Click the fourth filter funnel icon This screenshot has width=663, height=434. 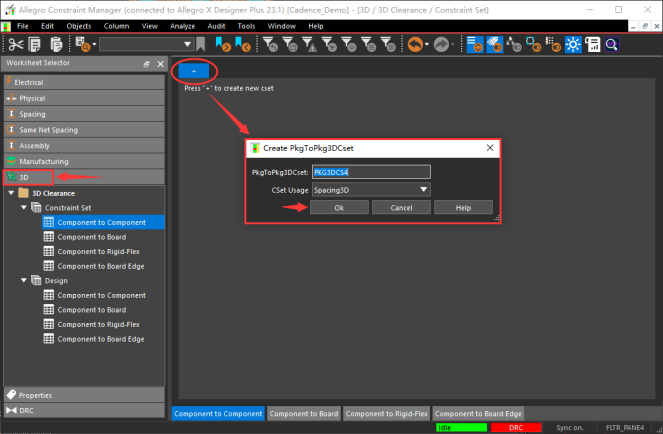pos(329,44)
